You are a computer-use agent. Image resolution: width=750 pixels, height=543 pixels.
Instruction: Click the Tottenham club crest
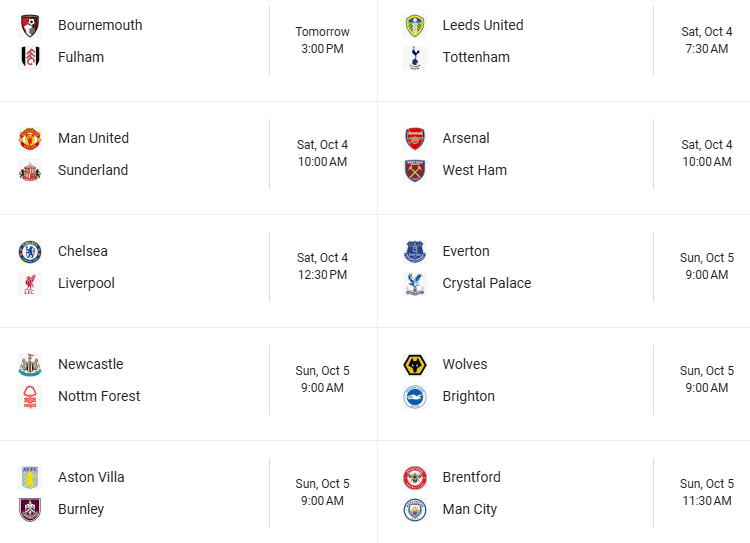[415, 58]
